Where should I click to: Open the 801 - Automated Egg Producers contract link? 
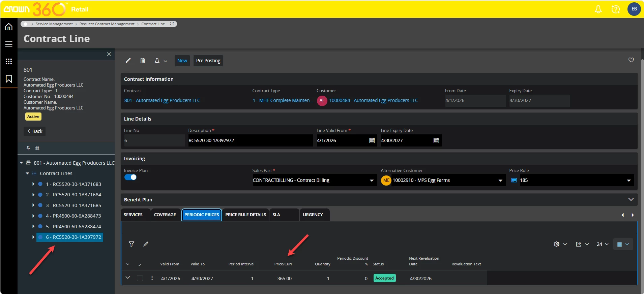(162, 100)
